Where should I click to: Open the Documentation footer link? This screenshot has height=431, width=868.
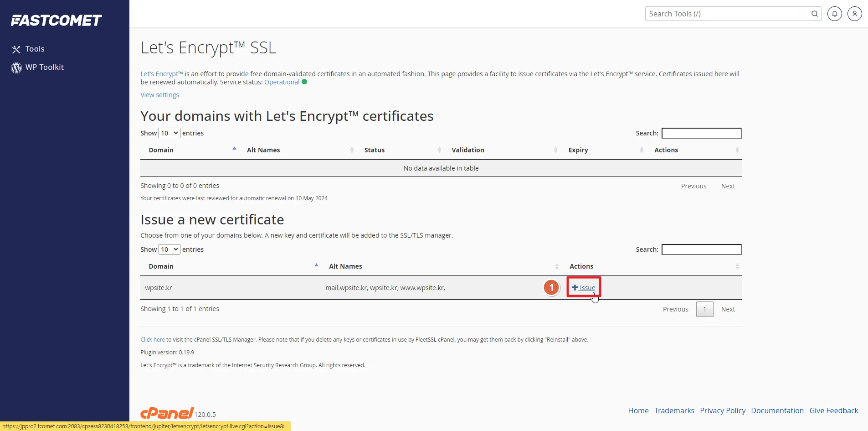(777, 410)
